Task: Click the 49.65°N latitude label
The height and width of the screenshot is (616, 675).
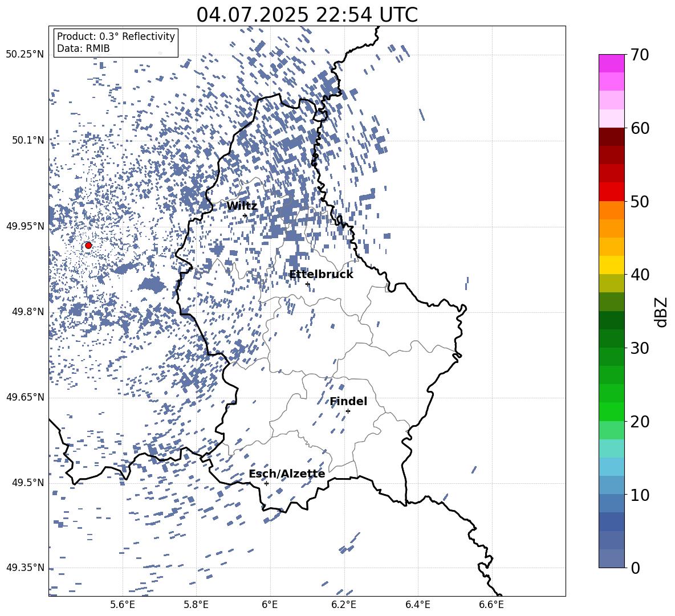Action: click(x=26, y=397)
